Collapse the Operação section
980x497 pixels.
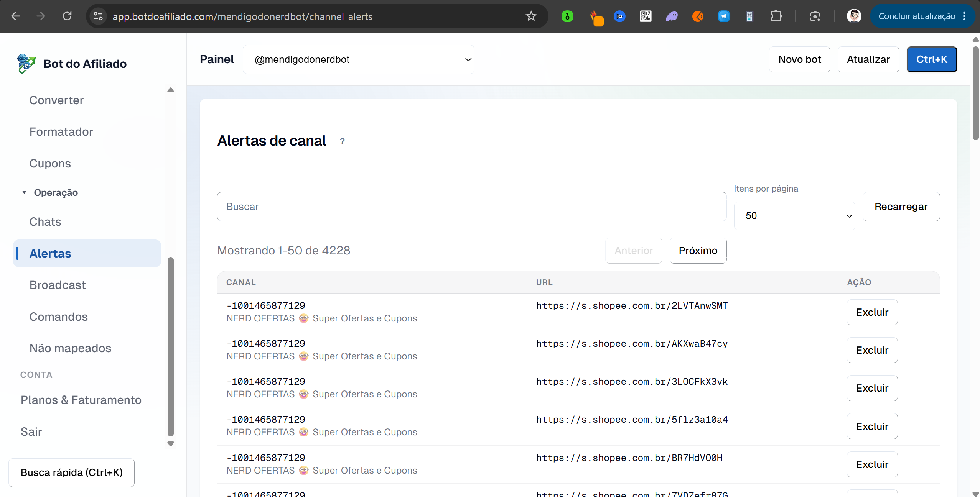[50, 192]
